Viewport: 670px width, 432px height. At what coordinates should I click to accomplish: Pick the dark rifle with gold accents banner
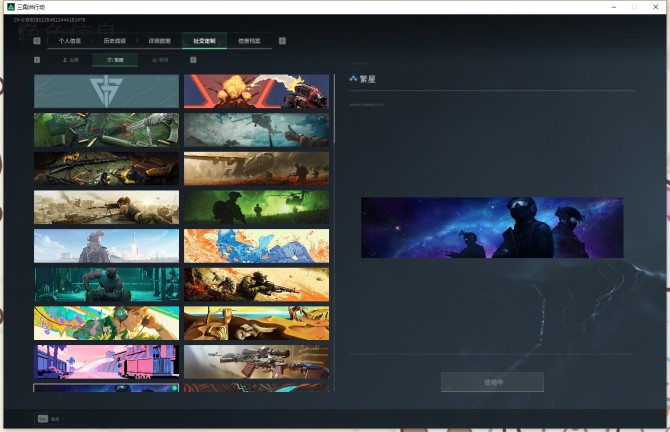tap(106, 168)
